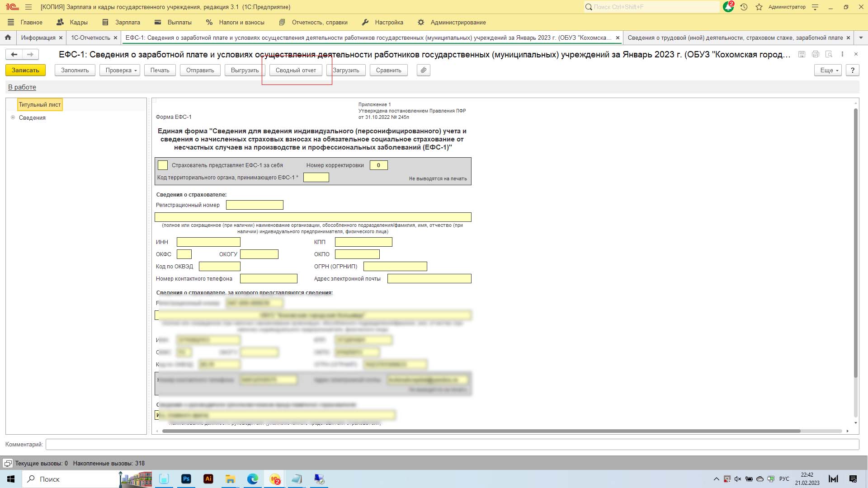Screen dimensions: 868x488
Task: Close the 1С-Отчетность tab
Action: click(115, 38)
